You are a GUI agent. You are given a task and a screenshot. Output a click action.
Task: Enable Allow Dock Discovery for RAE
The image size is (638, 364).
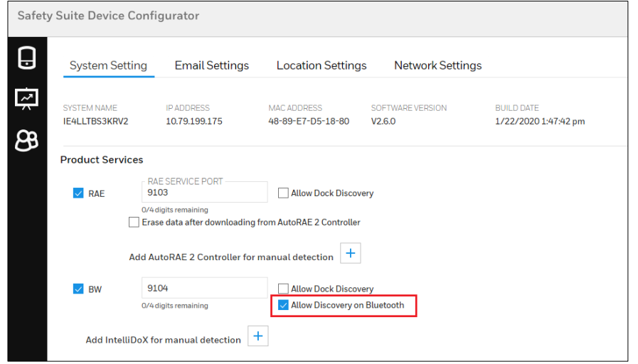[283, 193]
